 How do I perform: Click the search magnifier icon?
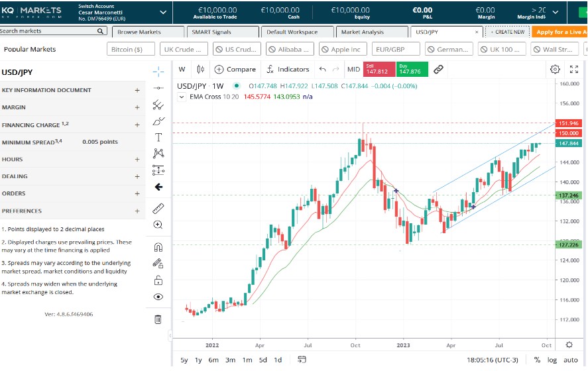(x=100, y=31)
